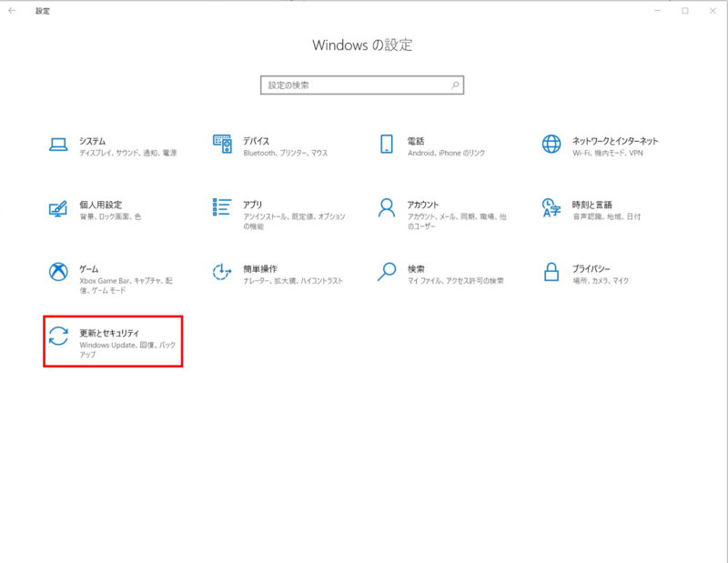This screenshot has height=563, width=728.
Task: Choose the 時刻と言語 label
Action: (x=592, y=205)
